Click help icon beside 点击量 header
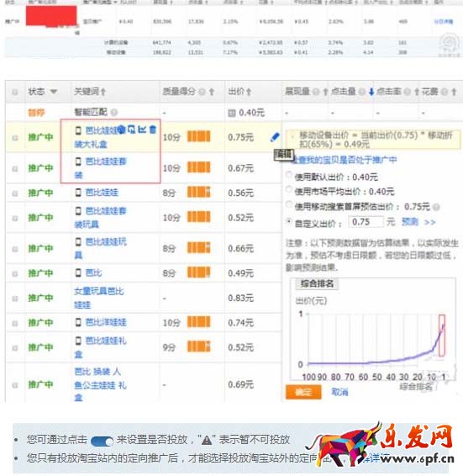This screenshot has width=463, height=476. tap(362, 92)
